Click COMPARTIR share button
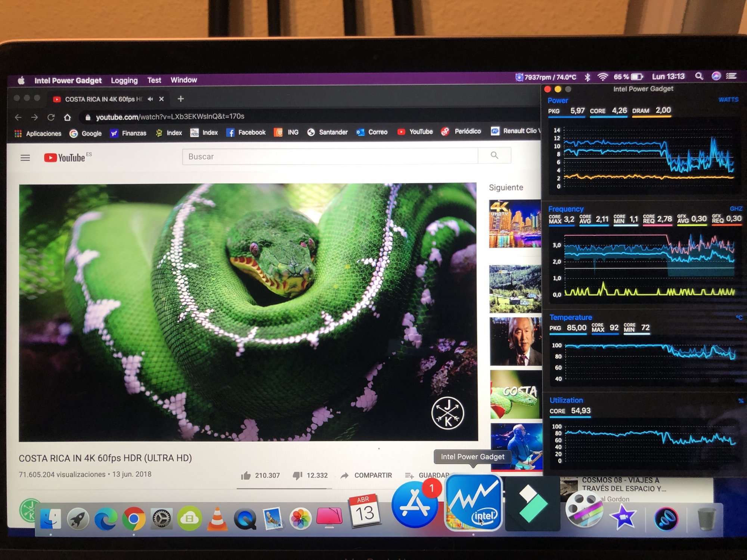The height and width of the screenshot is (560, 747). click(372, 475)
